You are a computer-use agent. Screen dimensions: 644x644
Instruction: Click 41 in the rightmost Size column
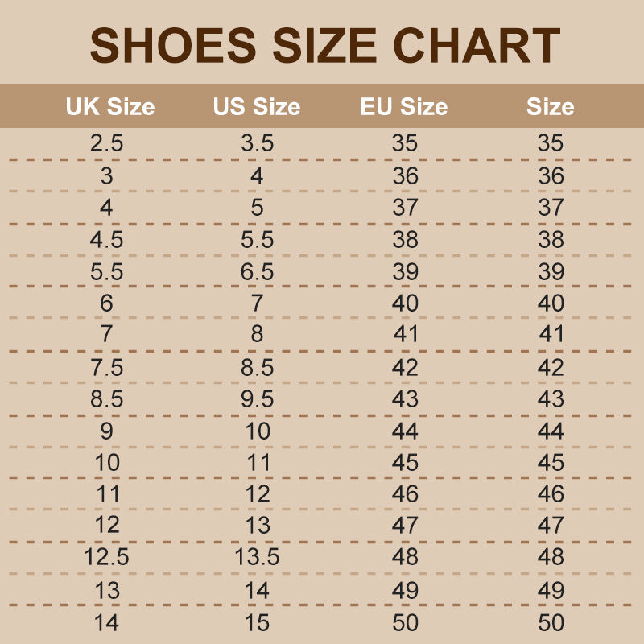coord(551,335)
